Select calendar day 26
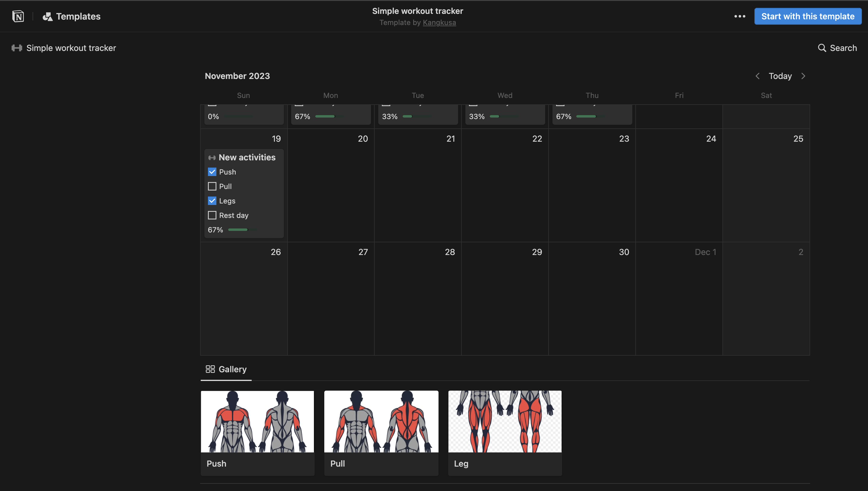Viewport: 868px width, 491px height. 276,252
